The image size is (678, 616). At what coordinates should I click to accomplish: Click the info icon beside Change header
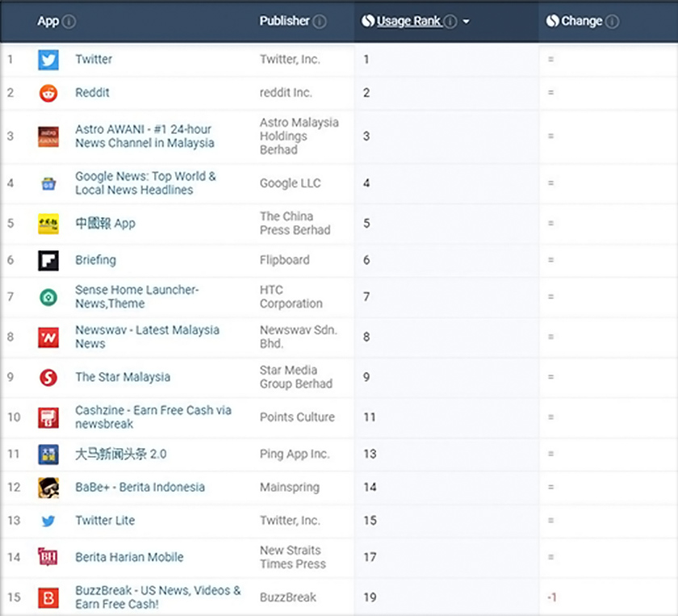coord(612,21)
